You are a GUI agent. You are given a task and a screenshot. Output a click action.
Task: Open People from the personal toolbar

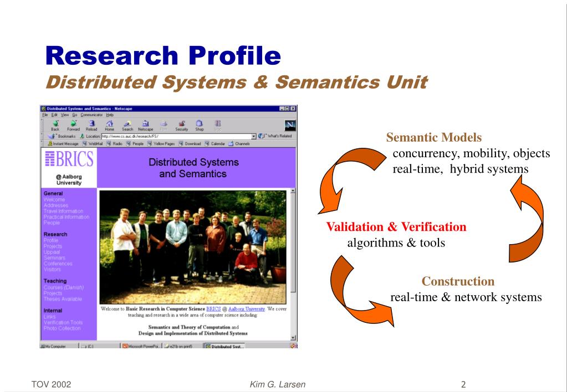pos(135,144)
